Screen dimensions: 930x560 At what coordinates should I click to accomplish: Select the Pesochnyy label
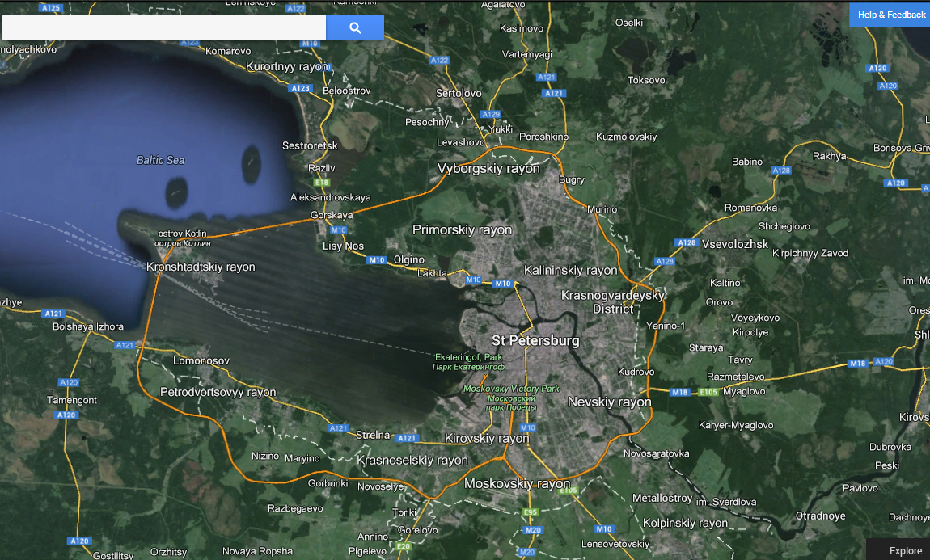427,122
